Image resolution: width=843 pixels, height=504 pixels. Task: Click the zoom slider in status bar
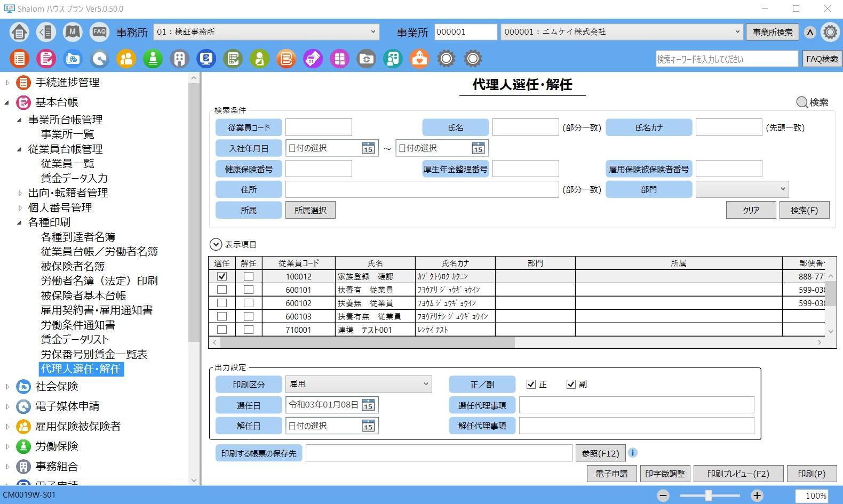click(x=709, y=495)
